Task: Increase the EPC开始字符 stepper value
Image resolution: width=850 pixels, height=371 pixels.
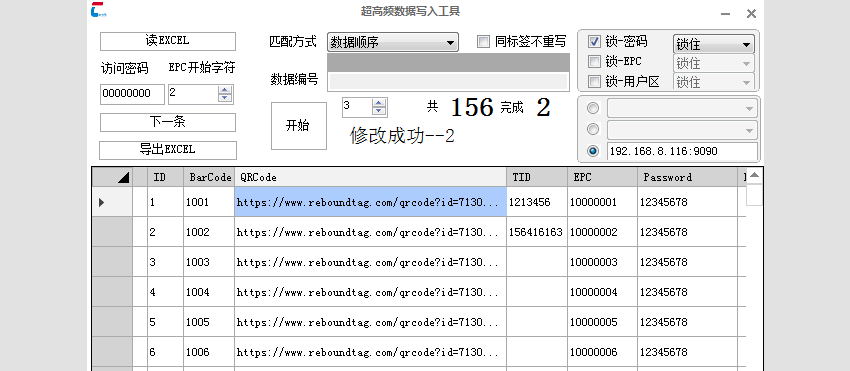Action: pos(225,90)
